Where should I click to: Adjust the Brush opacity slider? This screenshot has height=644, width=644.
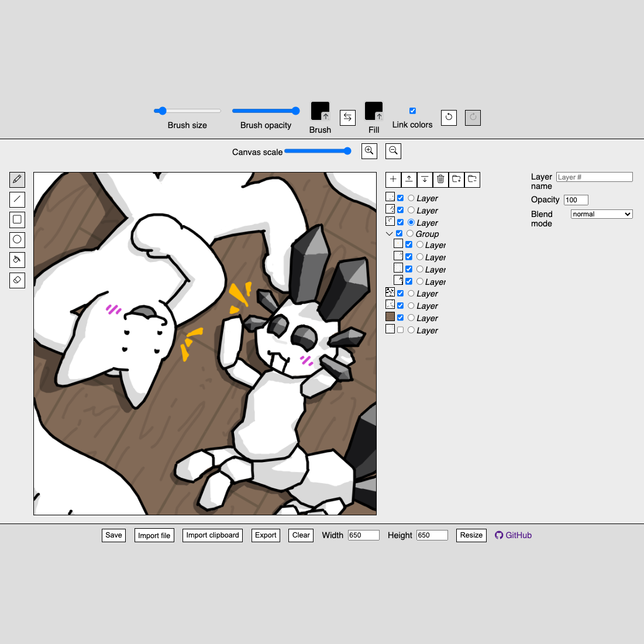[266, 111]
